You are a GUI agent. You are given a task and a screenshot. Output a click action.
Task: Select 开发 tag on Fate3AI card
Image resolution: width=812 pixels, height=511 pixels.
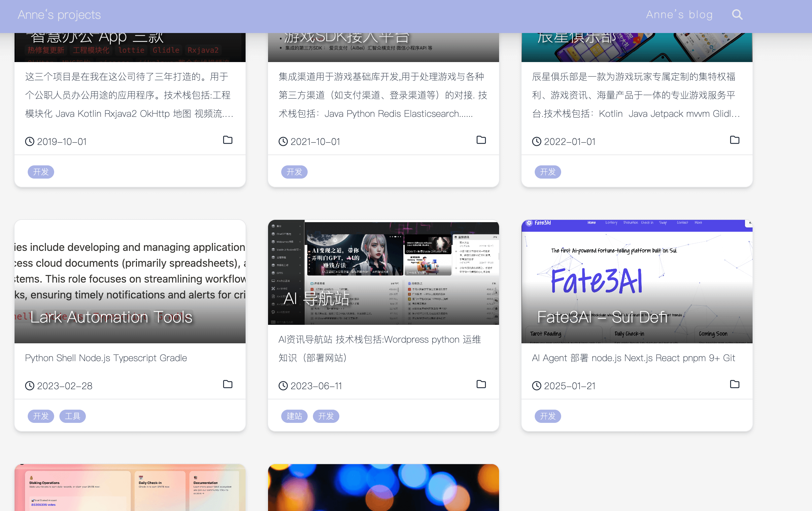(x=548, y=416)
